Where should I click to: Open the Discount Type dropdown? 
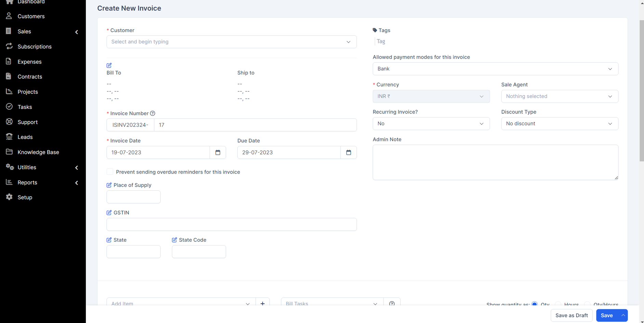pyautogui.click(x=560, y=124)
